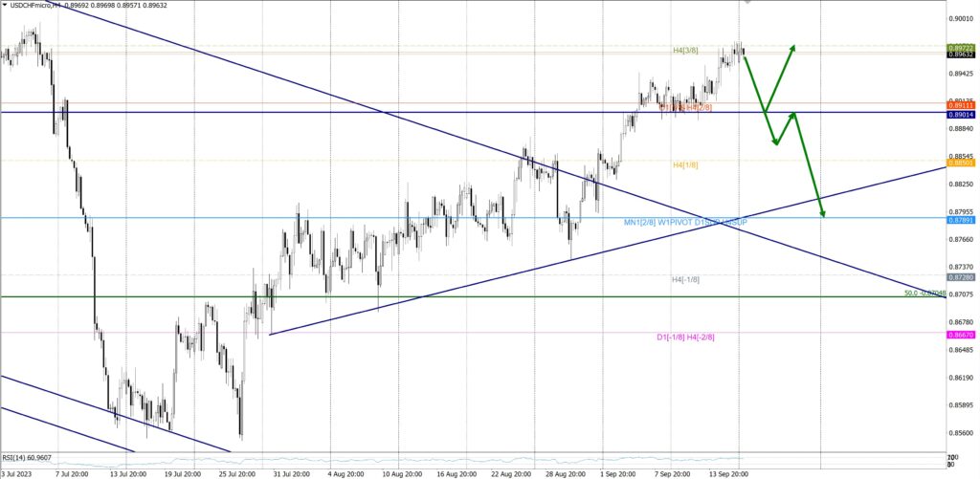The image size is (980, 479).
Task: Select the H4[3/8] level label
Action: coord(685,50)
